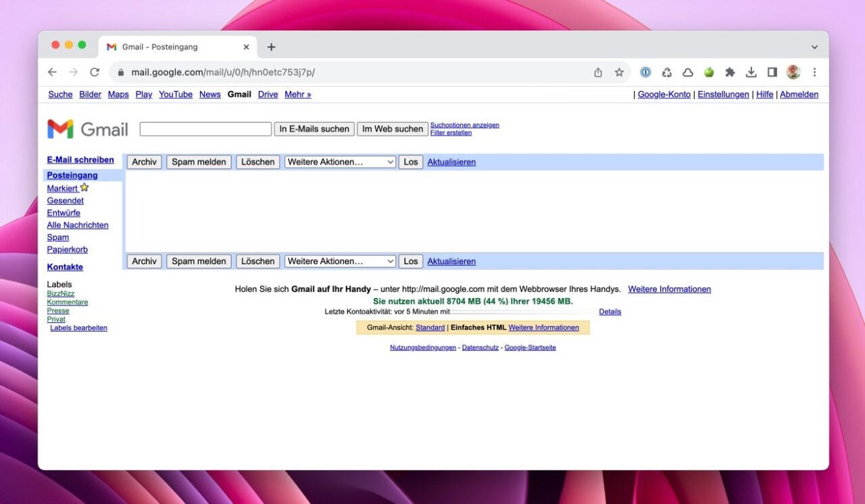This screenshot has height=504, width=865.
Task: Click the share icon in address bar
Action: click(598, 72)
